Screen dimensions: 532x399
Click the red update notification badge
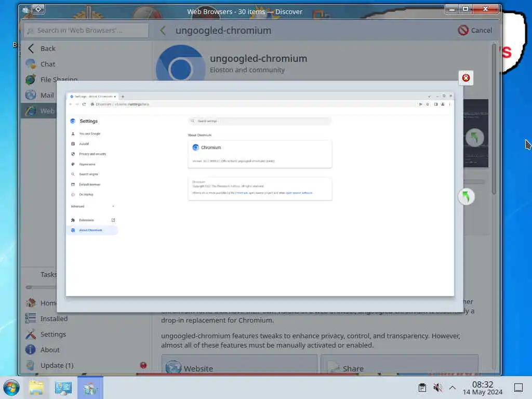[143, 365]
